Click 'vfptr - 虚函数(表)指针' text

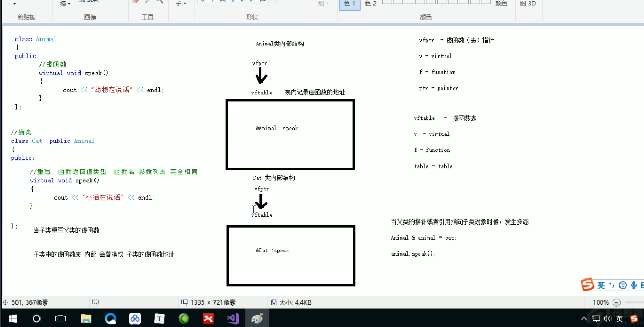pyautogui.click(x=457, y=40)
